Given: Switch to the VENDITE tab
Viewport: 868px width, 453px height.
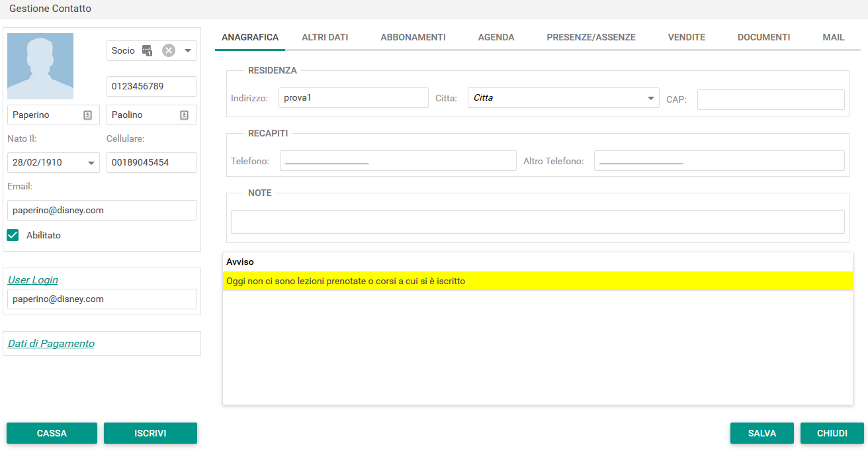Looking at the screenshot, I should [x=687, y=37].
